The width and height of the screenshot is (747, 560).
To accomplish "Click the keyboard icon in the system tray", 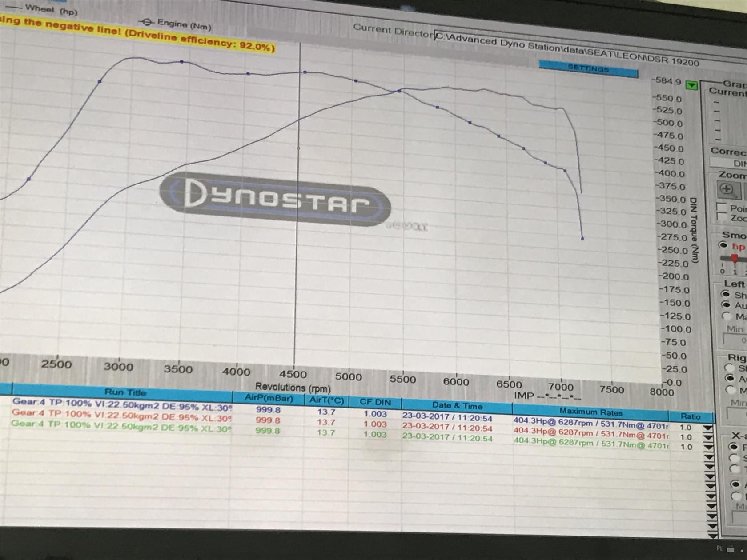I will (x=731, y=550).
